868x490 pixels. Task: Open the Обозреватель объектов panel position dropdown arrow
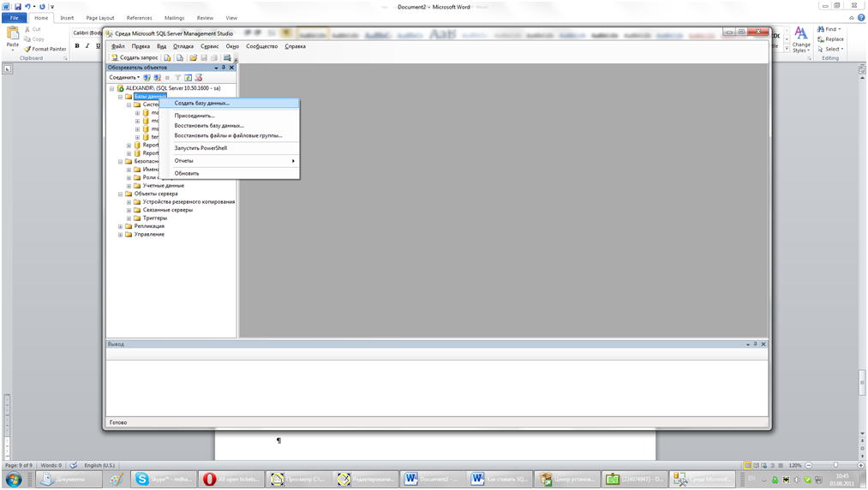216,68
